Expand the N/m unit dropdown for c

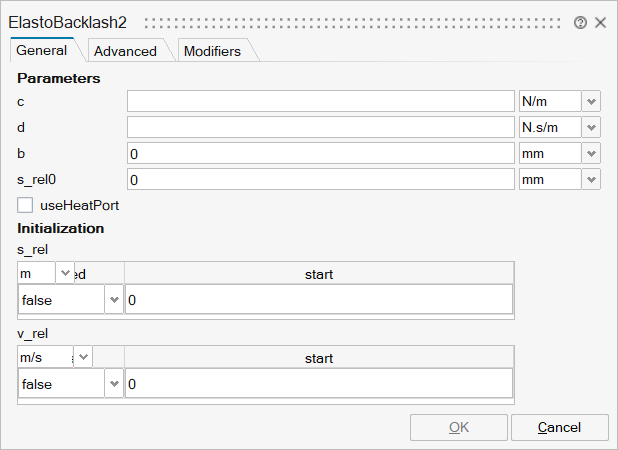(x=591, y=101)
